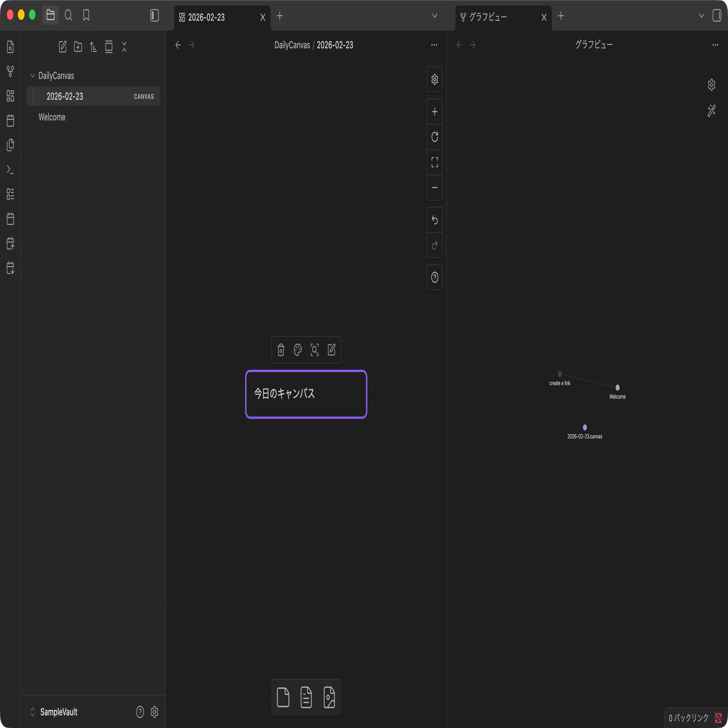Open tab list dropdown in canvas pane
Screen dimensions: 728x728
(x=435, y=16)
